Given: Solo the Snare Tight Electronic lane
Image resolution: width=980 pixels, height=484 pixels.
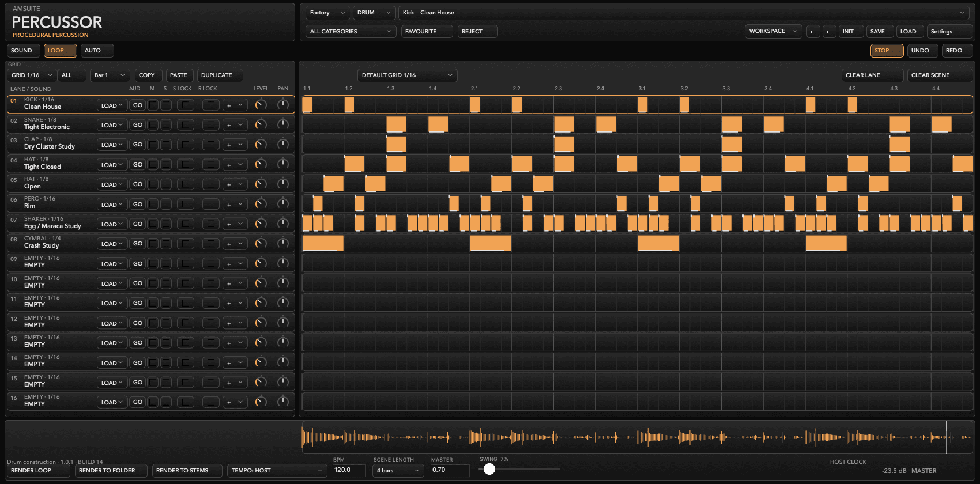Looking at the screenshot, I should click(166, 124).
